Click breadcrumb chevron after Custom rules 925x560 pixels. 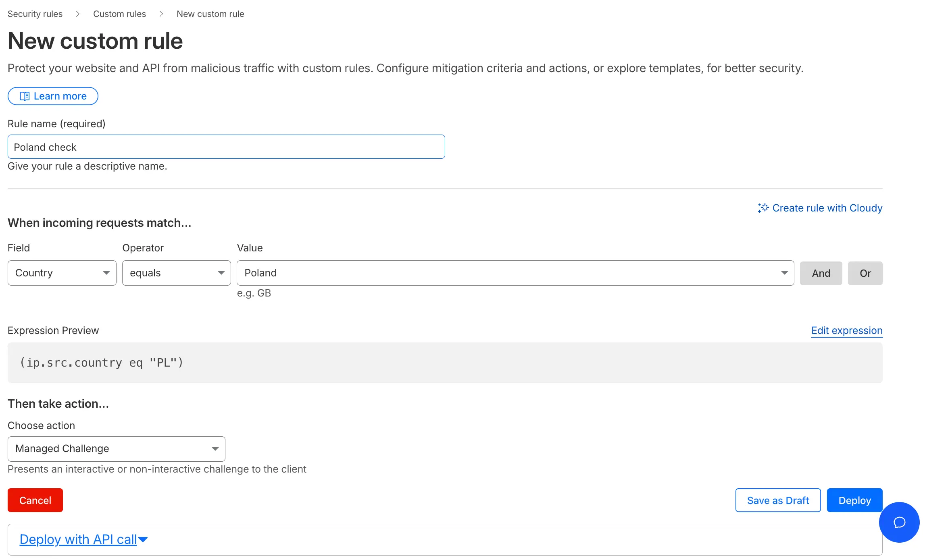point(161,14)
